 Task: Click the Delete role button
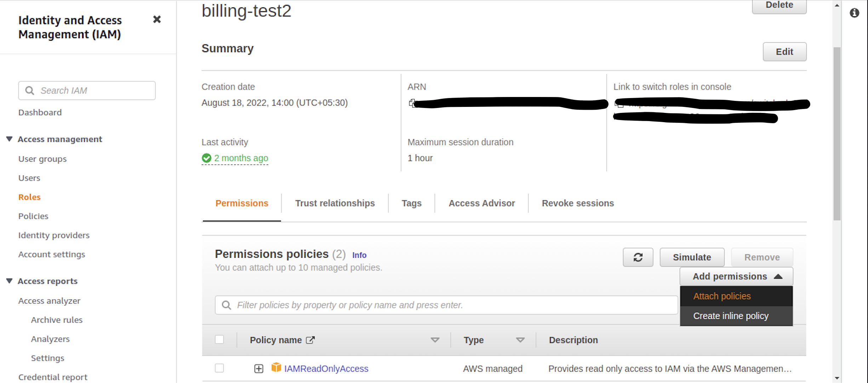779,6
